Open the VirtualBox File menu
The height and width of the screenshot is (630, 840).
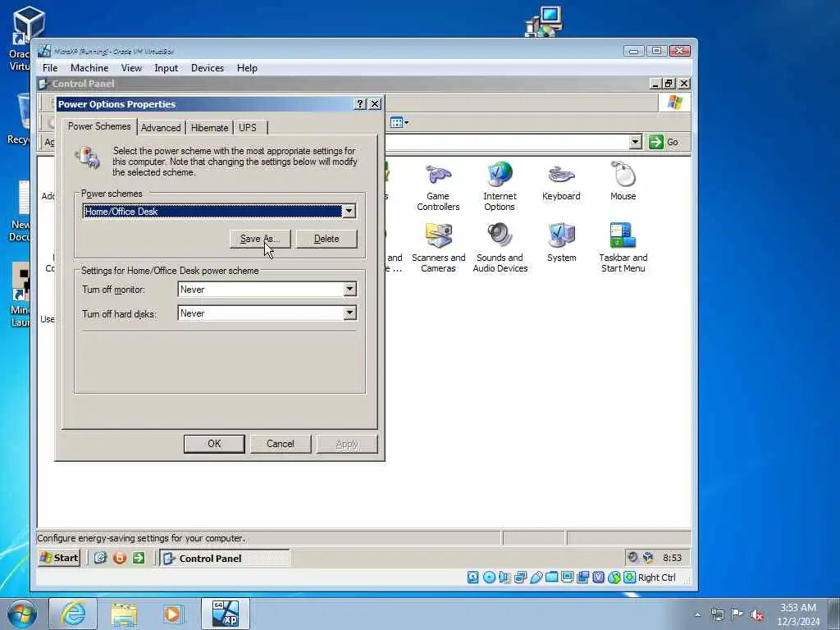click(50, 68)
